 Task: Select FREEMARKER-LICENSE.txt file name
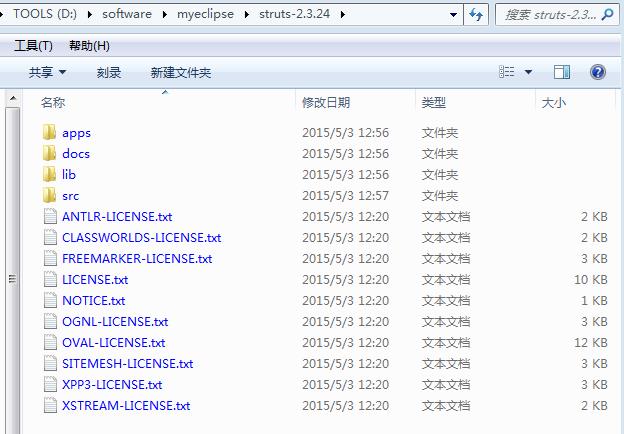(x=137, y=259)
